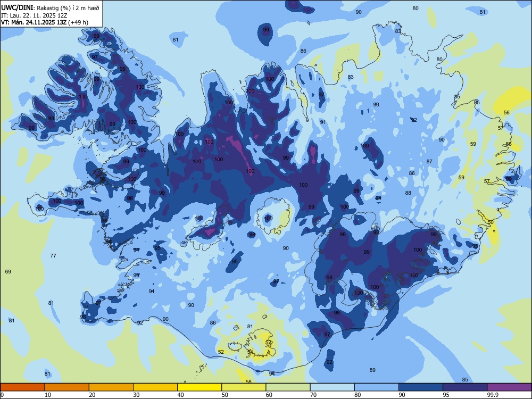Click the legend tick label '50'
532x399 pixels.
[x=225, y=395]
